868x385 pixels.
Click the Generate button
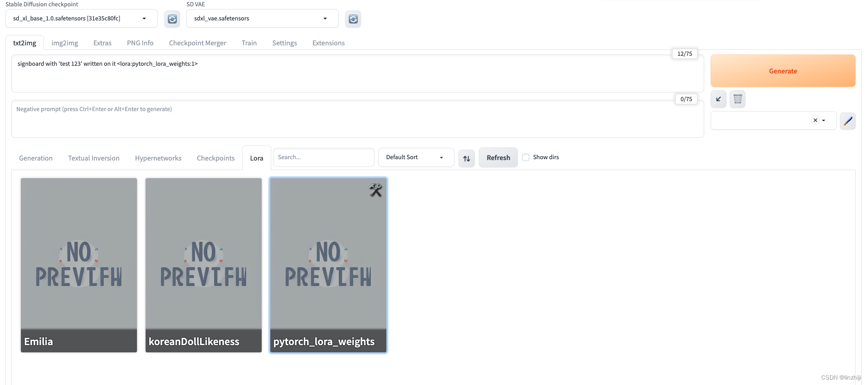click(783, 71)
